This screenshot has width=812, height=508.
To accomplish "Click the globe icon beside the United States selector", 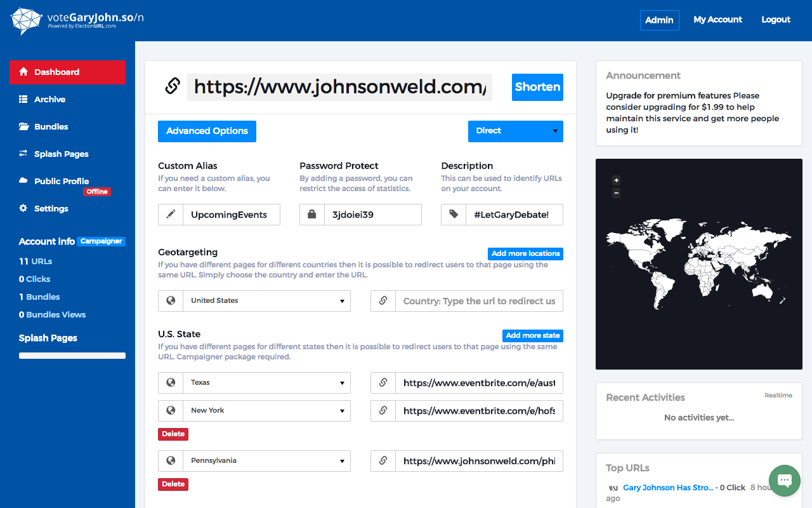I will [x=170, y=300].
